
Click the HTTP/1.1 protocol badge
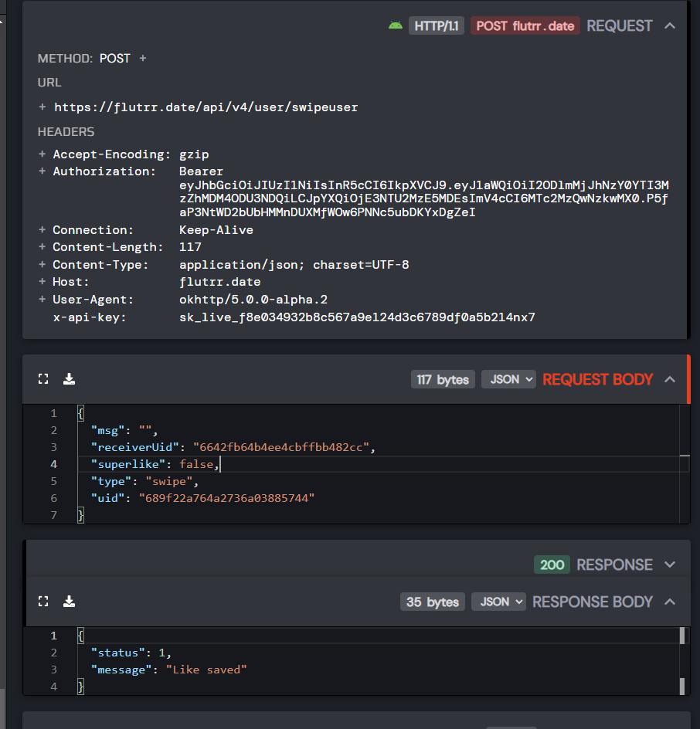click(437, 26)
